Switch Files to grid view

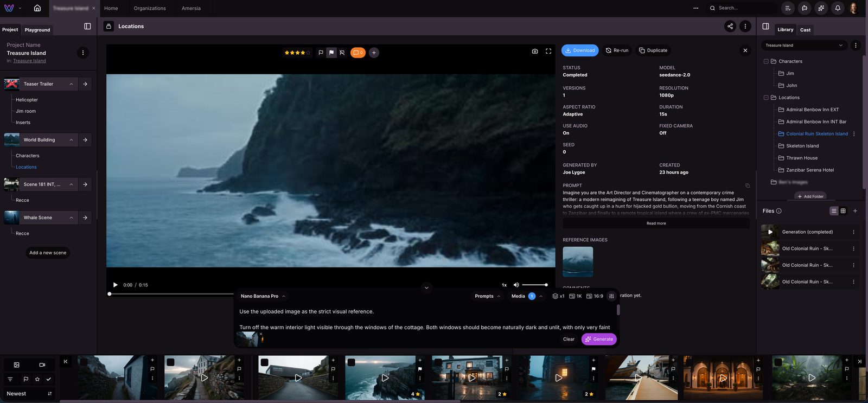coord(843,211)
